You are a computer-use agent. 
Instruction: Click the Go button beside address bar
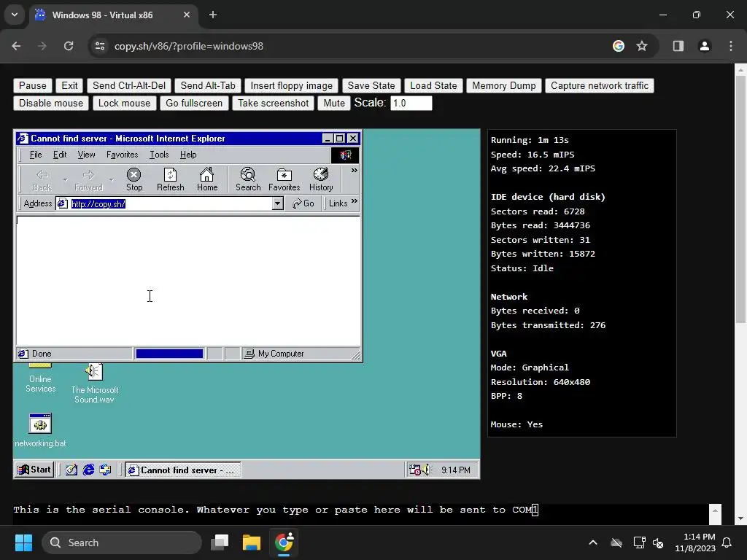303,203
